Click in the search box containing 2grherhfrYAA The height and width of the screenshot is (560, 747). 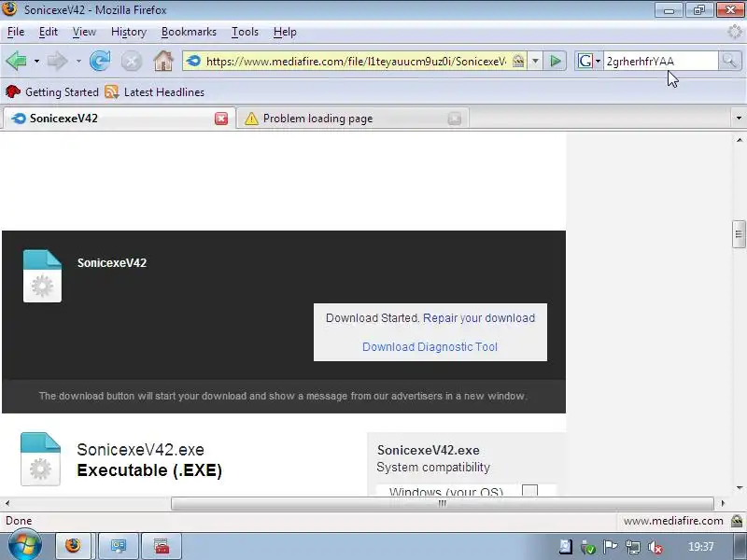(660, 62)
